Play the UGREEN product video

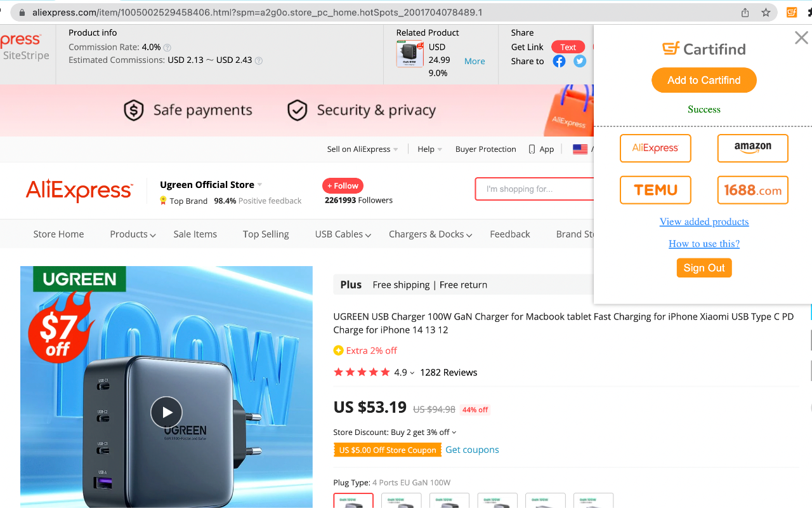tap(166, 412)
